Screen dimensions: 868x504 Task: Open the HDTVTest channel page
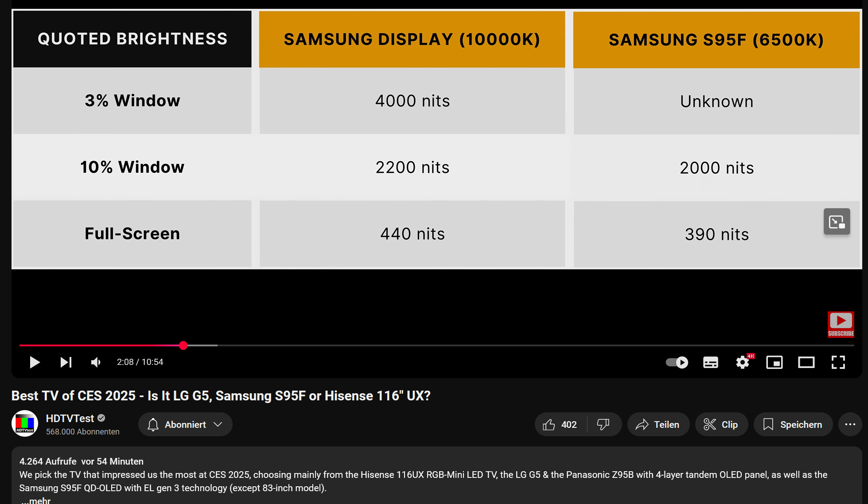[69, 418]
